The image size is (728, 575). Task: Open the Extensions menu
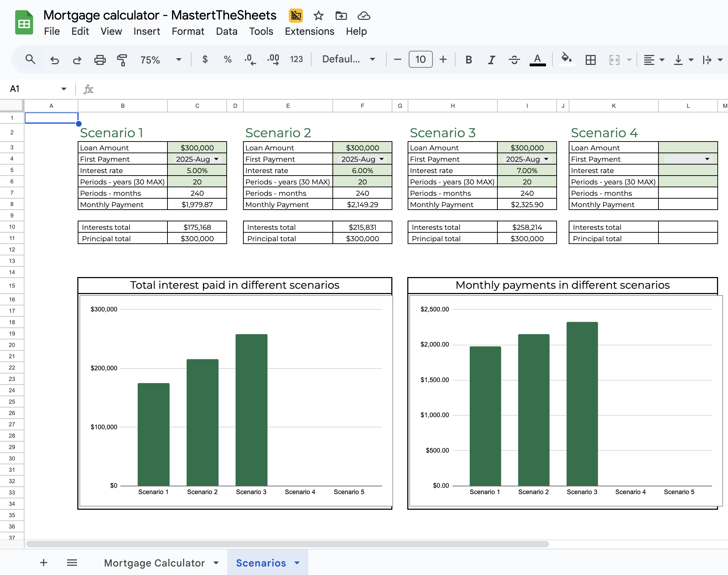tap(309, 31)
